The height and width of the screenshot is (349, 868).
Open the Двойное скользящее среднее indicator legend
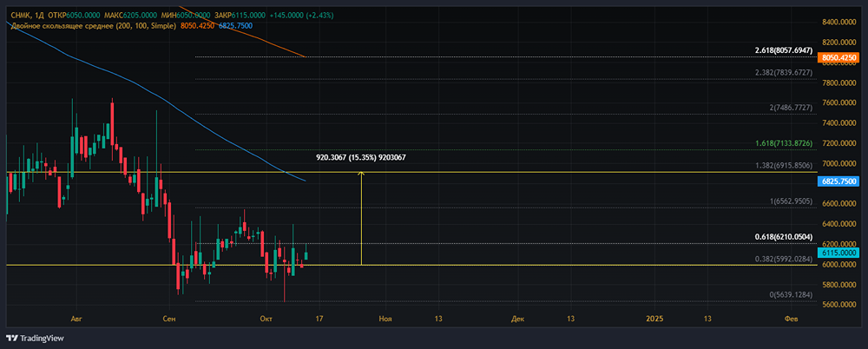point(94,26)
